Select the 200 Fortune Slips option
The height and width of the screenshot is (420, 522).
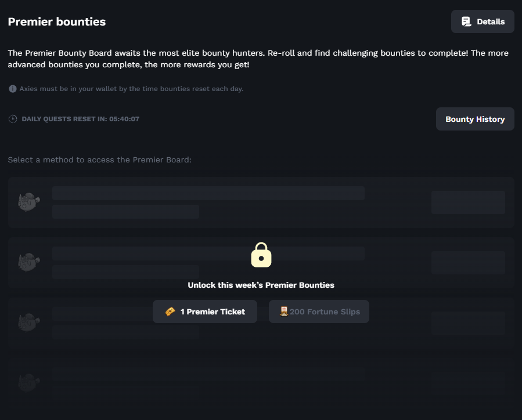[319, 312]
